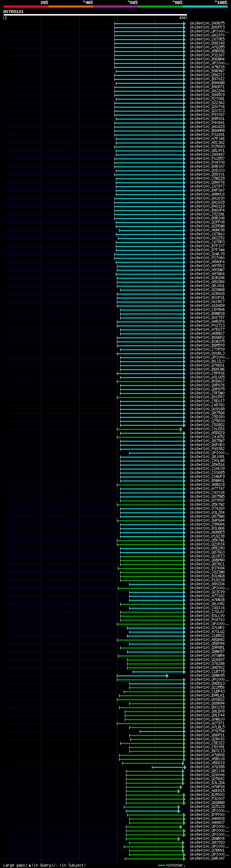Select hit label UniRef100_Q41630

click(207, 198)
